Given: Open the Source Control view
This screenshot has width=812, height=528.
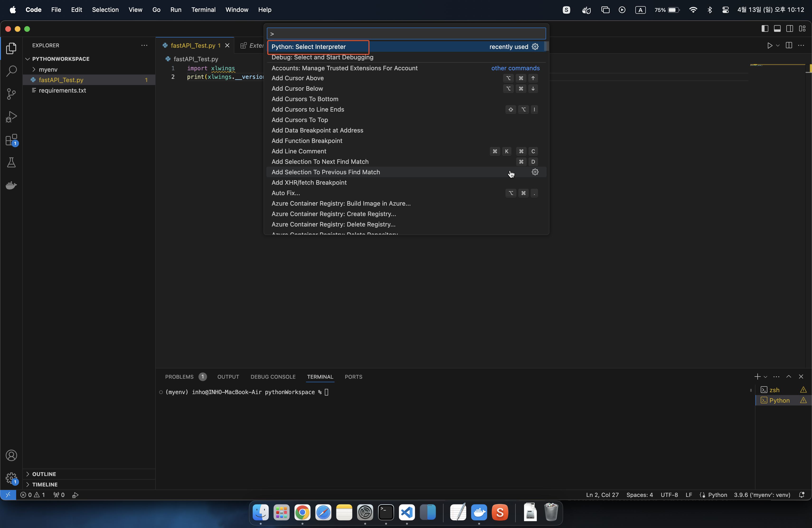Looking at the screenshot, I should [11, 94].
